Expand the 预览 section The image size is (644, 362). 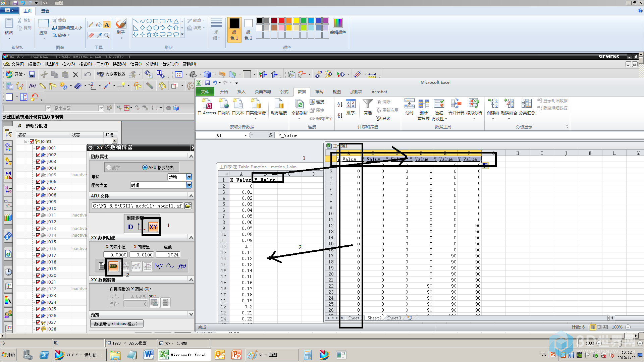(x=191, y=314)
